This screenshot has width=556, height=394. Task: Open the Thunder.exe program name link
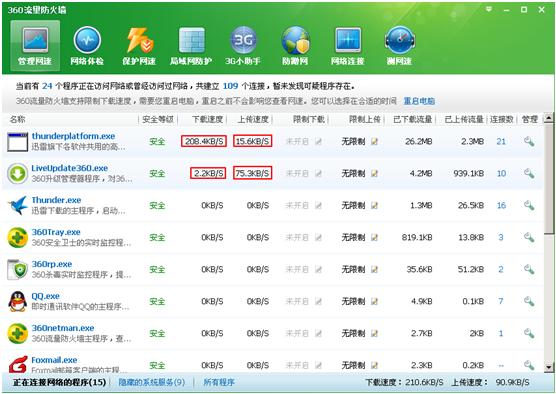click(56, 200)
